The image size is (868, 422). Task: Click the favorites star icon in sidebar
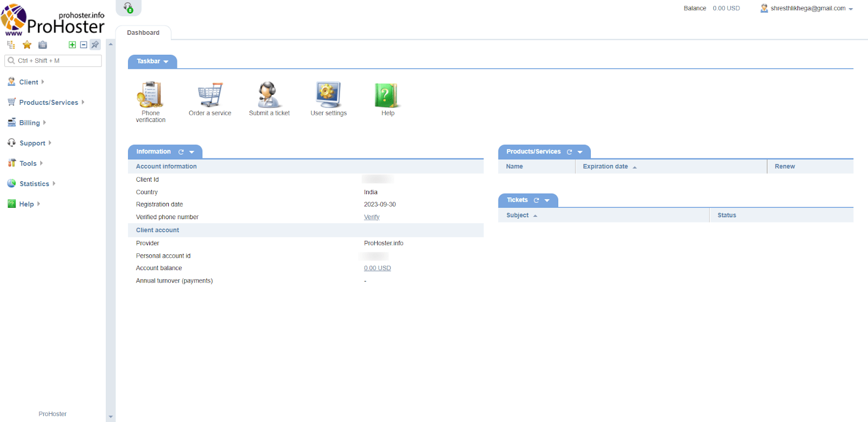click(x=27, y=45)
